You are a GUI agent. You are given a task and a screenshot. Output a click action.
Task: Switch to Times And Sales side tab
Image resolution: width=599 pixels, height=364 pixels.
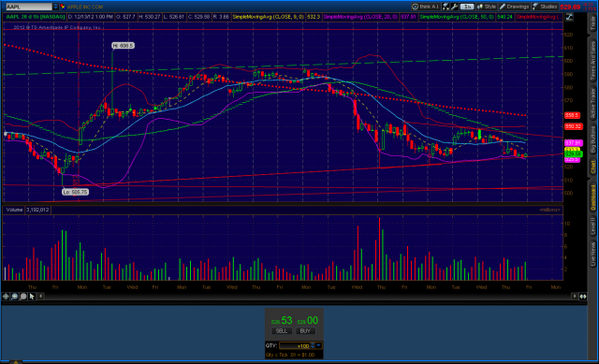[x=592, y=61]
